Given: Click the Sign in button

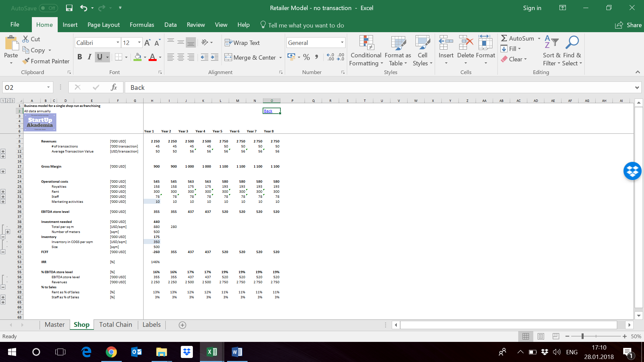Looking at the screenshot, I should 532,8.
